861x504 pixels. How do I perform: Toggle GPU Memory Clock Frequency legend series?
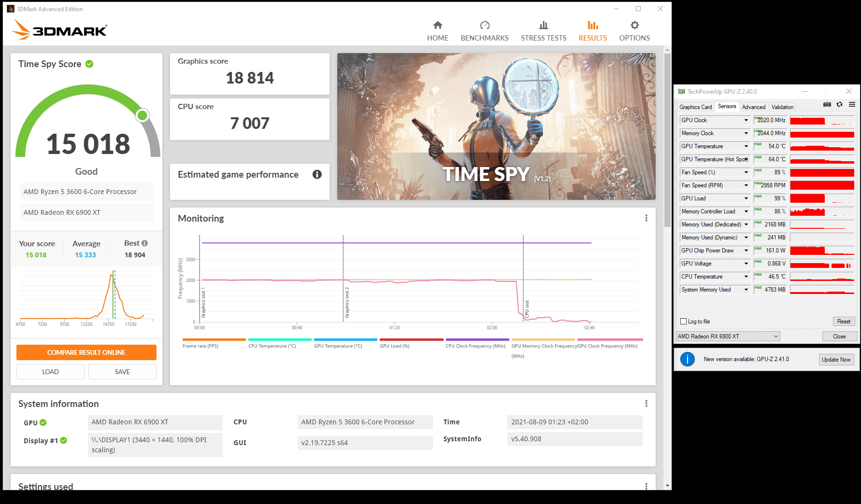pyautogui.click(x=543, y=348)
